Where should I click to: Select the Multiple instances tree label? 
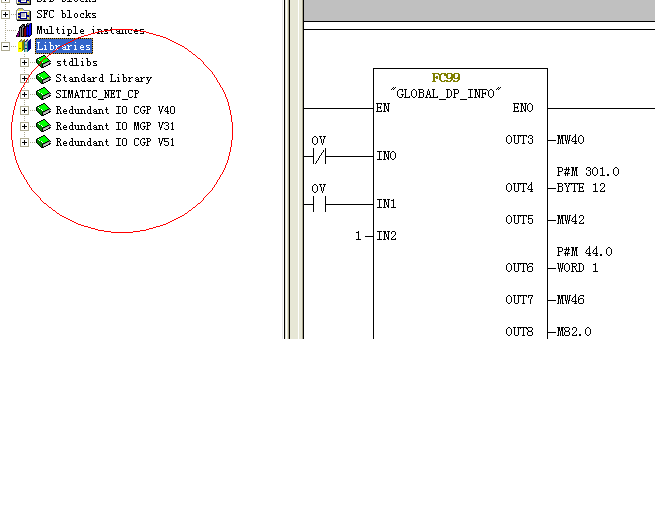click(x=90, y=30)
